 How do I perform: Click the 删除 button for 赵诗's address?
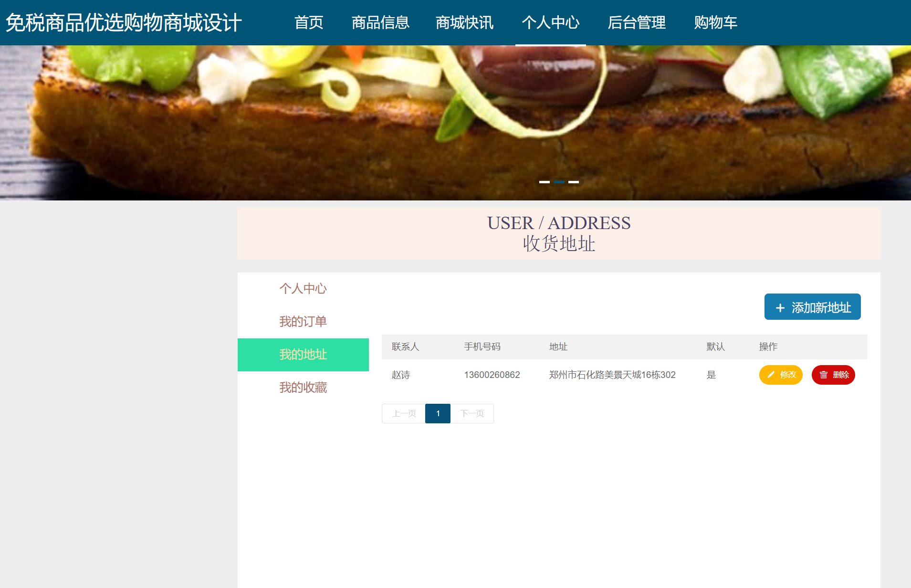click(x=833, y=375)
